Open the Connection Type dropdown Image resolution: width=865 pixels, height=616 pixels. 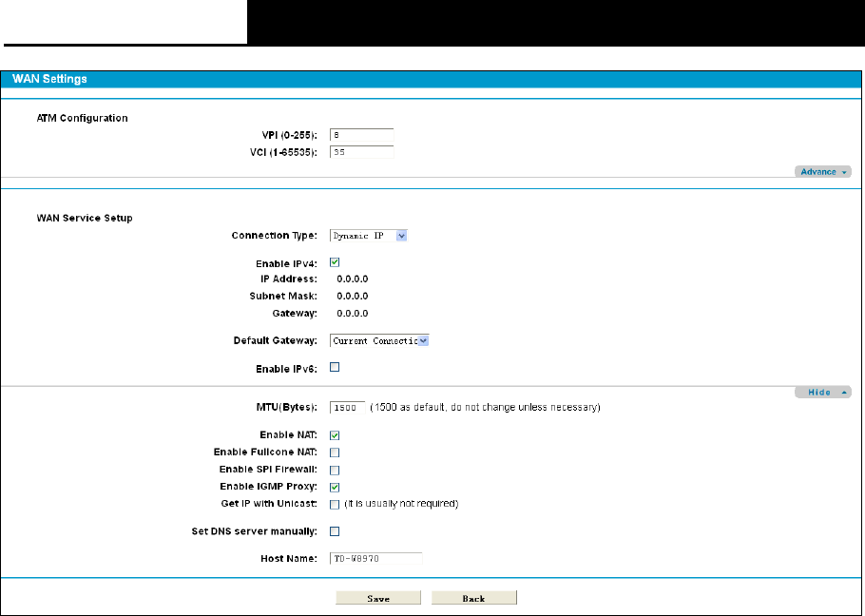[369, 236]
